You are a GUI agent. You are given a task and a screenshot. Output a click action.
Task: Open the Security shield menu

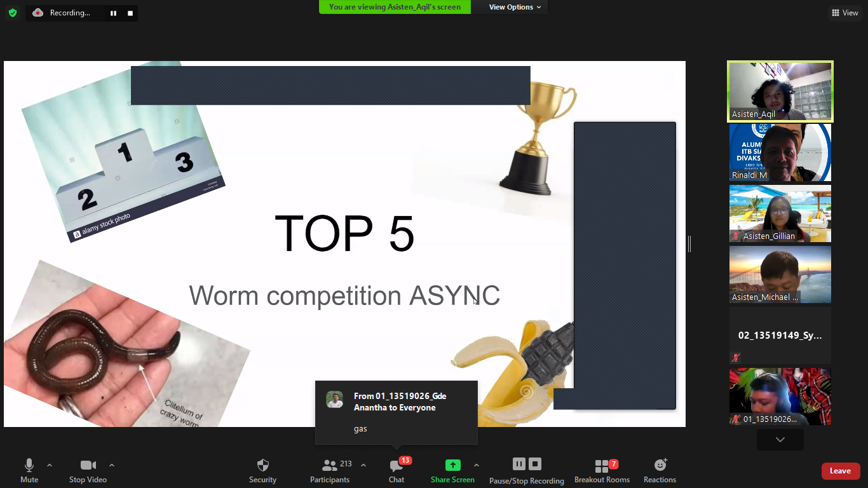tap(262, 471)
